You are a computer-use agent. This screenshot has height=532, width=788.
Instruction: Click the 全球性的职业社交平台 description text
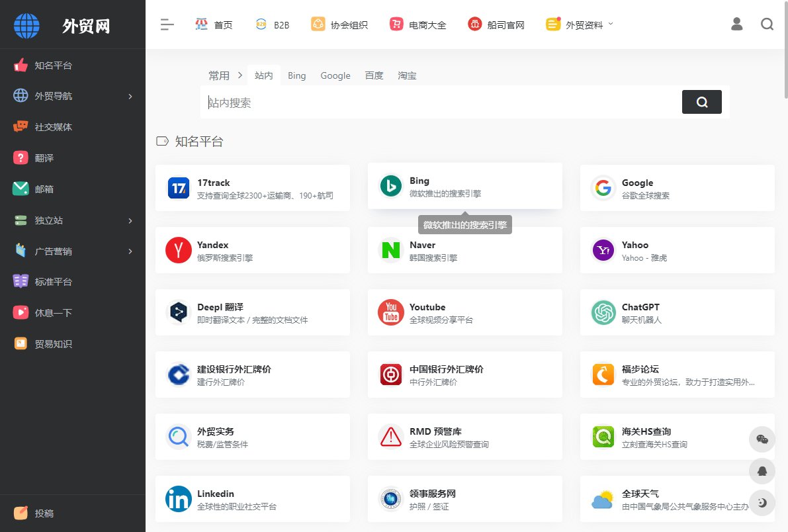(x=237, y=506)
